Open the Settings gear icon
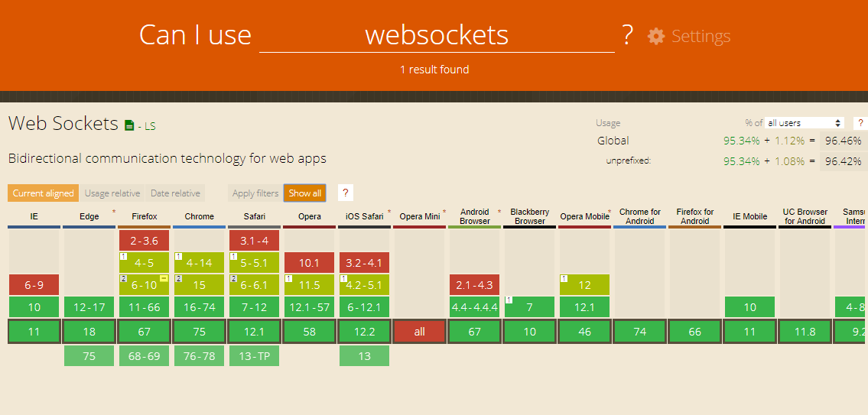The height and width of the screenshot is (415, 868). 656,37
